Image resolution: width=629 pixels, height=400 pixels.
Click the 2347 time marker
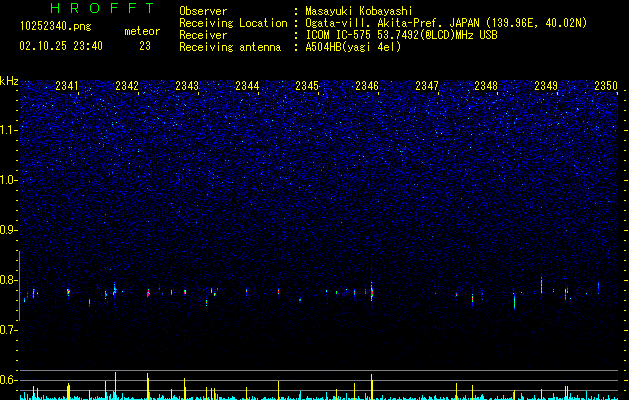(x=427, y=86)
